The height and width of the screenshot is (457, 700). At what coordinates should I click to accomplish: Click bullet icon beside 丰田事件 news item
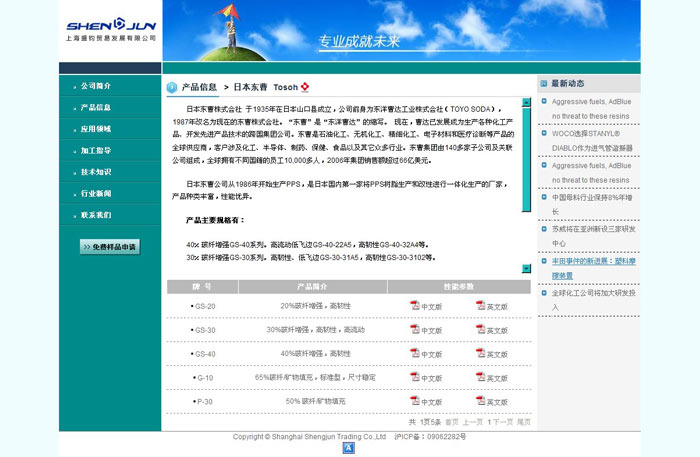click(x=544, y=261)
